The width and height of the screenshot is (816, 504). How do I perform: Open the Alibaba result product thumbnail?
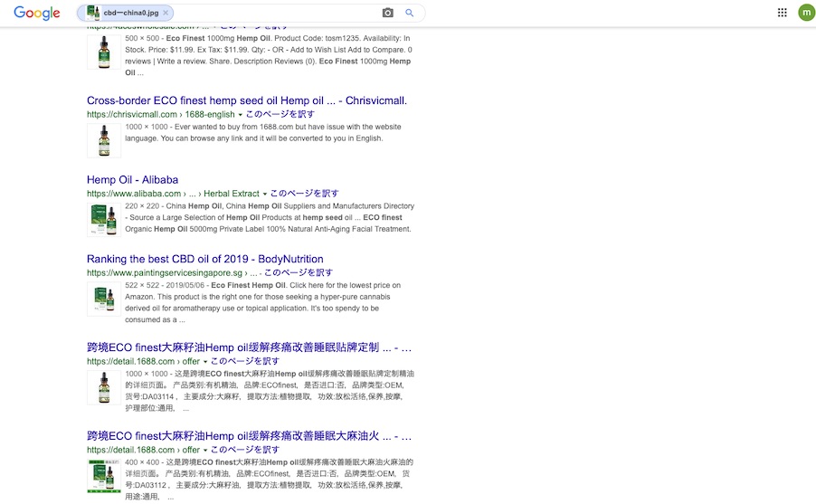pyautogui.click(x=104, y=220)
